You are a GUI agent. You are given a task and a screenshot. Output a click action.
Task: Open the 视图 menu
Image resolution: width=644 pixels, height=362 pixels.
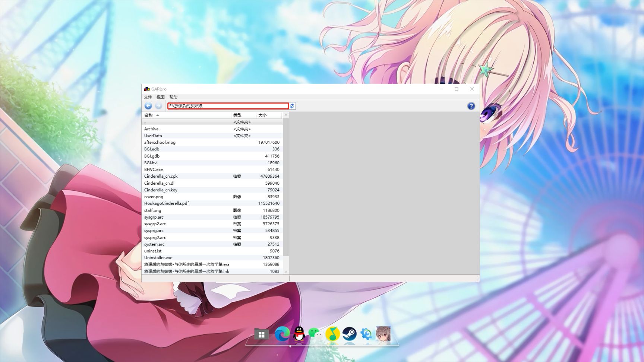[161, 97]
